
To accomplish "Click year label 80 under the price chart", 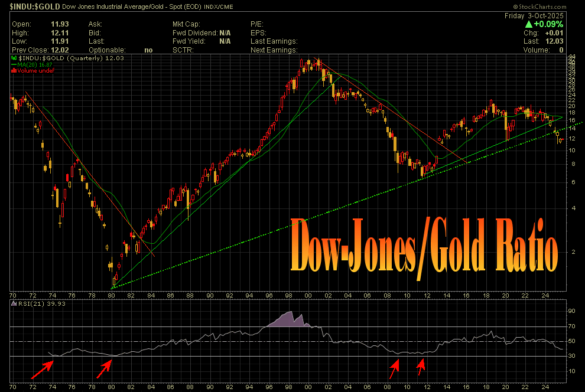I will 111,296.
